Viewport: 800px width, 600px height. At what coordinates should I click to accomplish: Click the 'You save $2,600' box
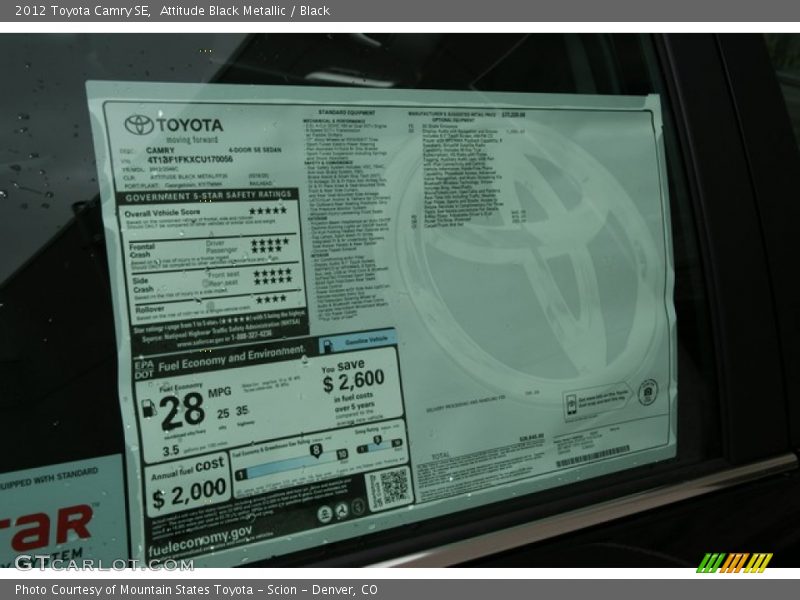354,384
